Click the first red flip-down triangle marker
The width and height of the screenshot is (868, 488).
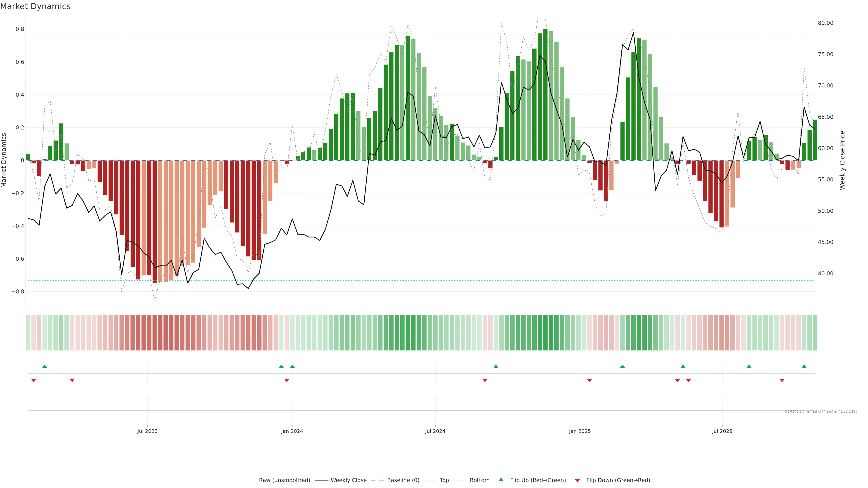coord(33,380)
